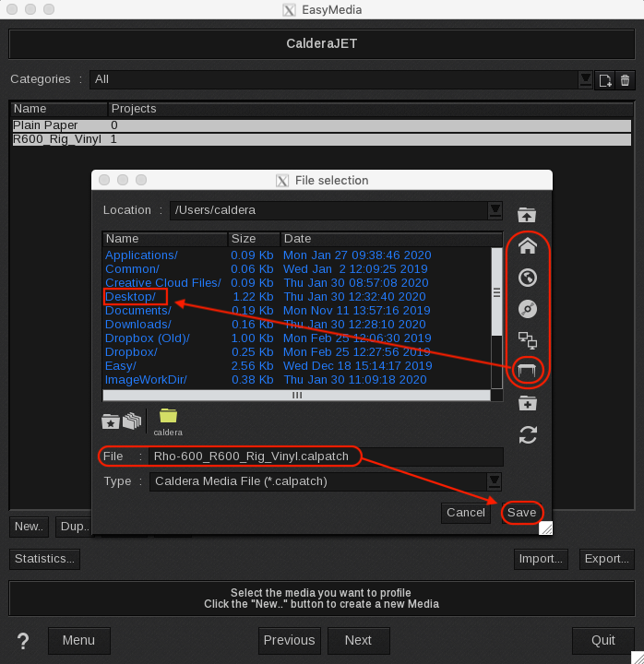Close the File selection dialog window
This screenshot has height=664, width=644.
point(104,181)
